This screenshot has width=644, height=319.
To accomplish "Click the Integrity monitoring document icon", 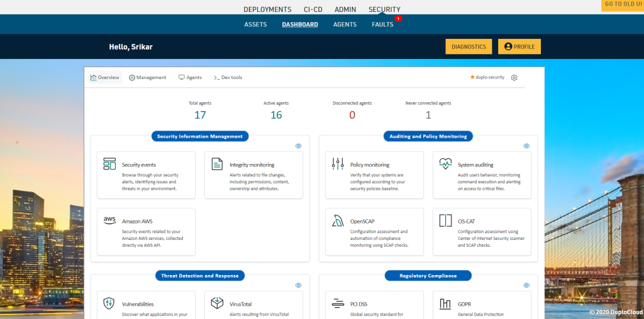I will click(217, 164).
